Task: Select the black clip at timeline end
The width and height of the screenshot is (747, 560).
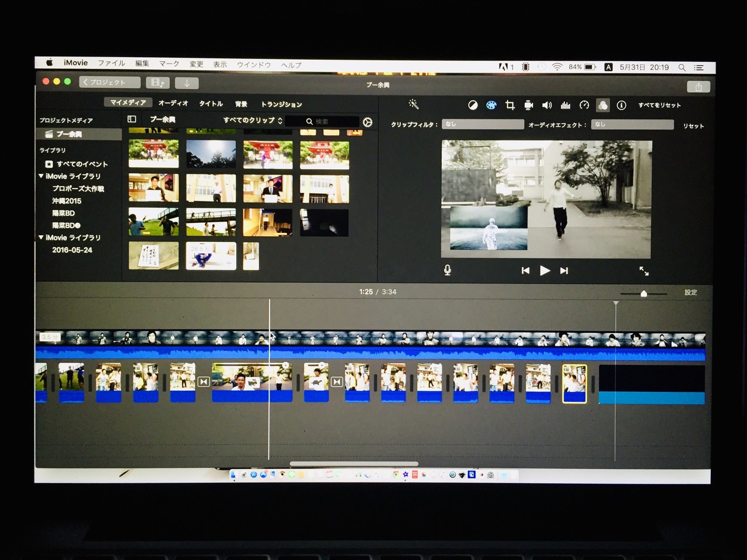Action: [x=652, y=384]
